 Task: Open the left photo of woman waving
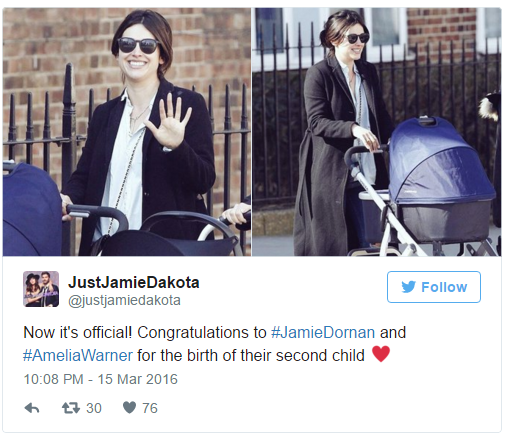tap(127, 132)
